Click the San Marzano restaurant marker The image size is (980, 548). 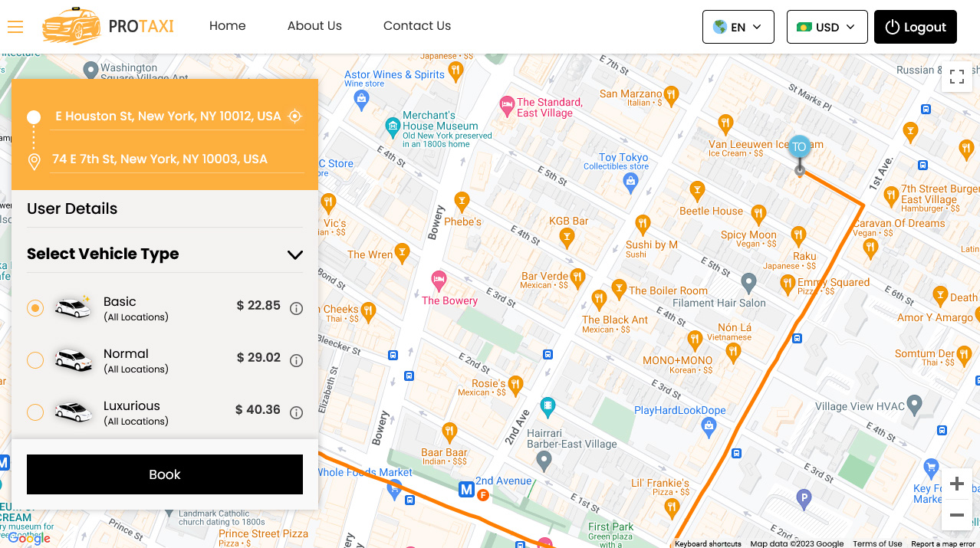[x=671, y=96]
